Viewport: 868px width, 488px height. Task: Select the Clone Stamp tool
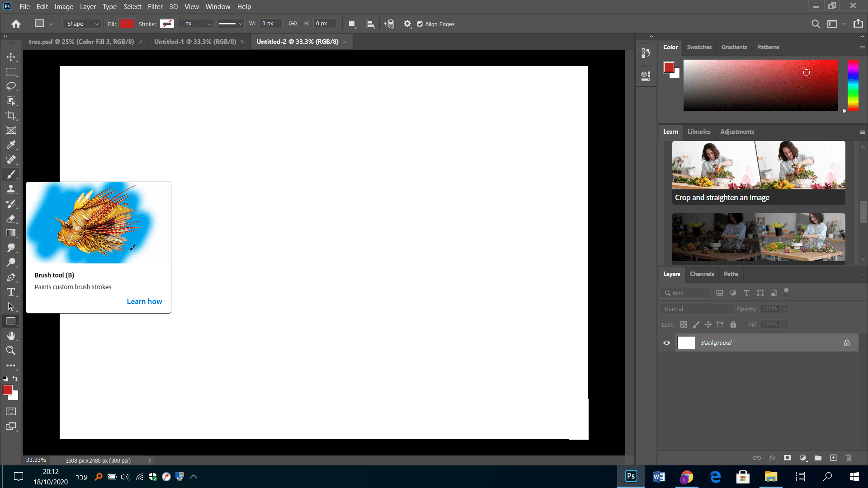[x=11, y=189]
